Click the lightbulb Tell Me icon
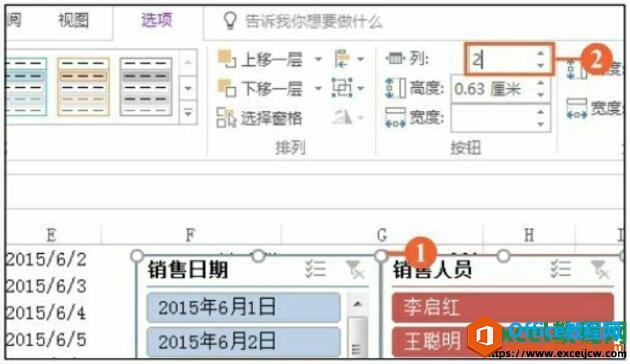 [230, 20]
